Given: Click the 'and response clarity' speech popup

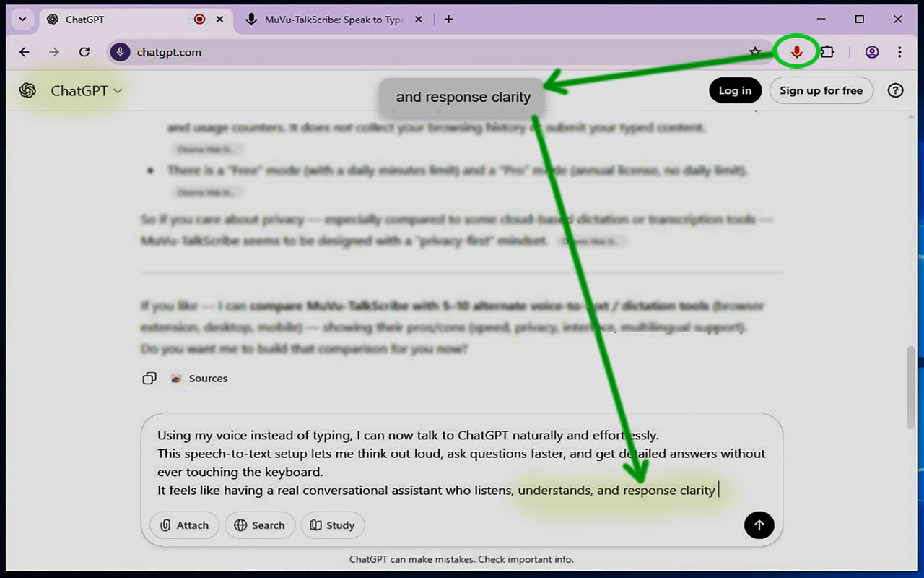Looking at the screenshot, I should [x=463, y=97].
